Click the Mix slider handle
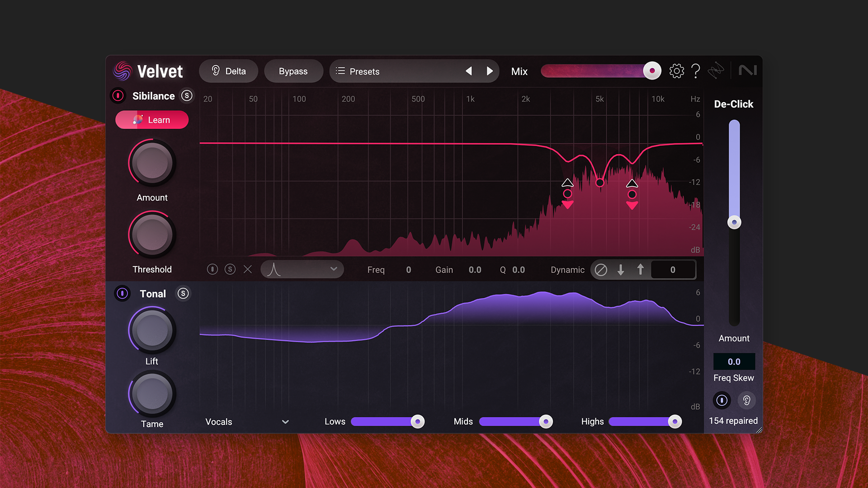The height and width of the screenshot is (488, 868). tap(652, 71)
